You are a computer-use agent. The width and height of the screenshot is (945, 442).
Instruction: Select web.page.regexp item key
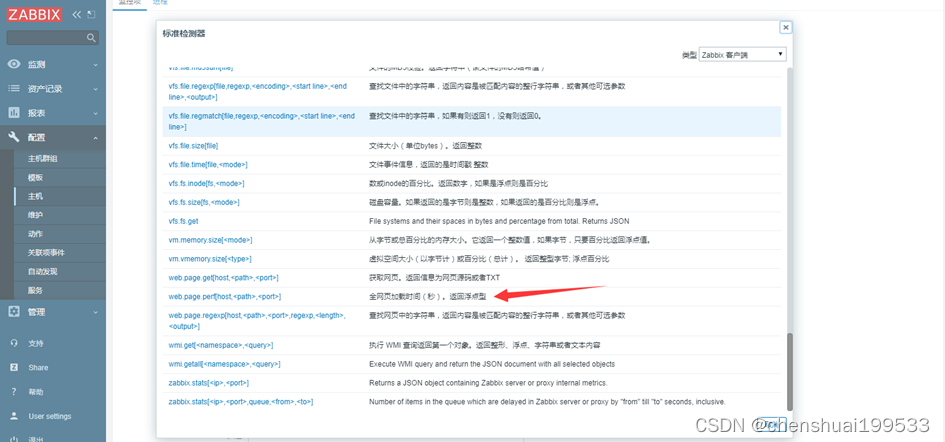257,320
